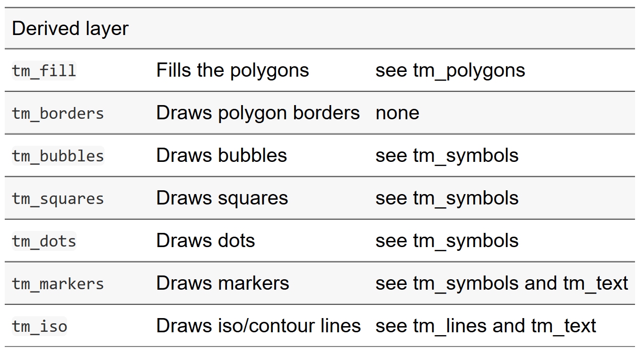Click the tm_dots code label
The image size is (644, 355).
tap(44, 241)
